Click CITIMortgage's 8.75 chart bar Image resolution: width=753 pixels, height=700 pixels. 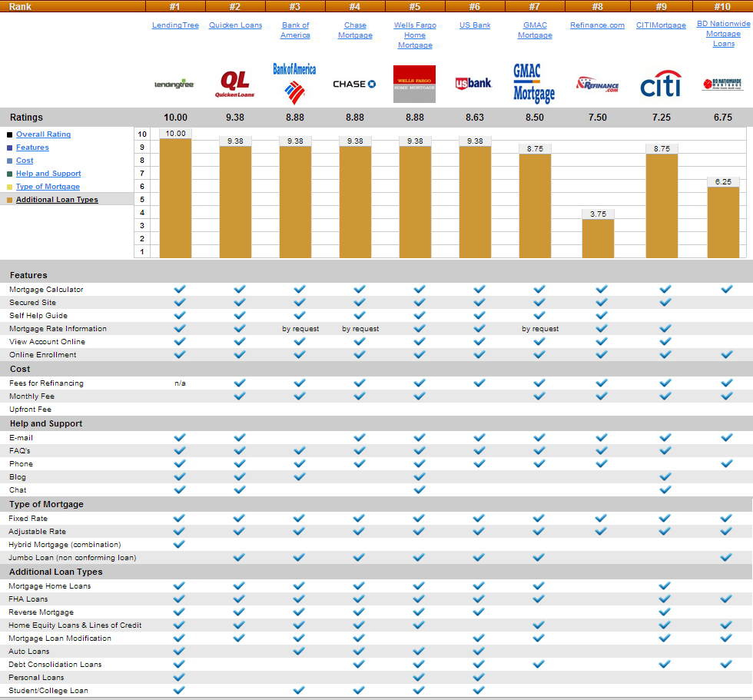click(662, 206)
